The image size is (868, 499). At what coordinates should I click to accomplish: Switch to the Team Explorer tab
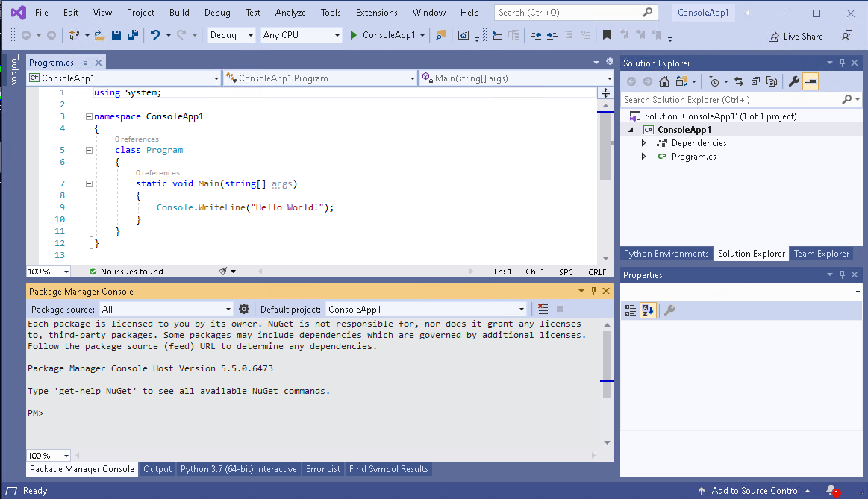(x=822, y=254)
